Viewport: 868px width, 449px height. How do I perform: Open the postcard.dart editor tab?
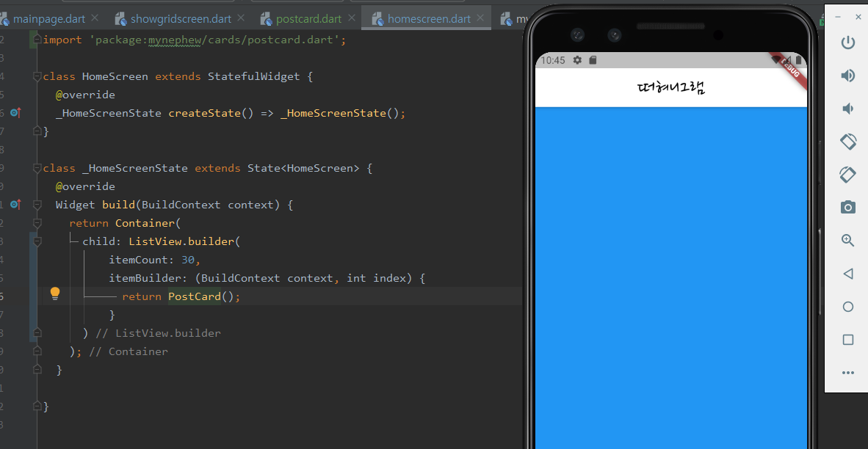(x=308, y=19)
